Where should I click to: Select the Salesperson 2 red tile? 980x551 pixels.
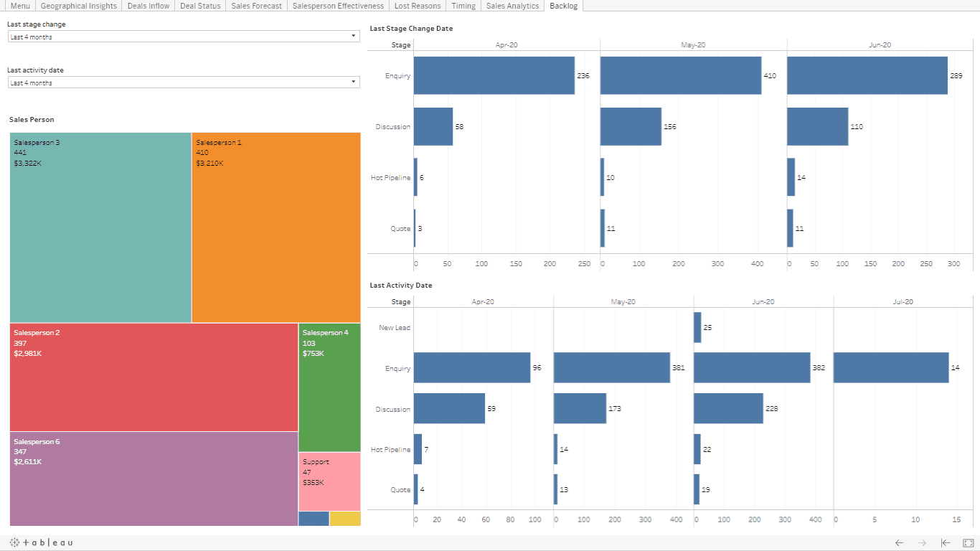pos(154,377)
